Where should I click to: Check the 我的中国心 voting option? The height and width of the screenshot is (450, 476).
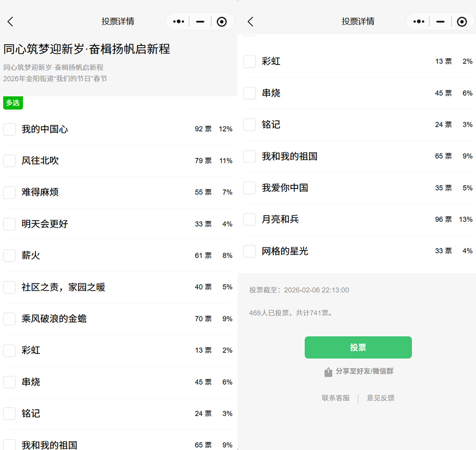9,129
